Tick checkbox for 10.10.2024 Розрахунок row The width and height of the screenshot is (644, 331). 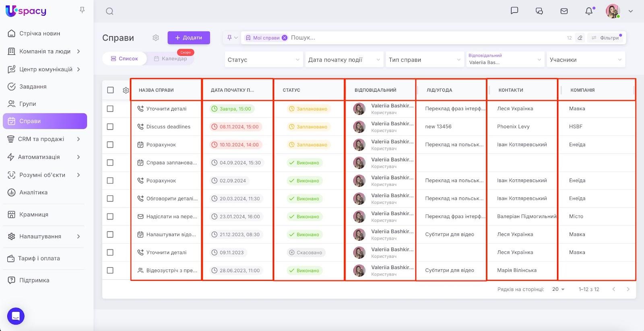110,144
